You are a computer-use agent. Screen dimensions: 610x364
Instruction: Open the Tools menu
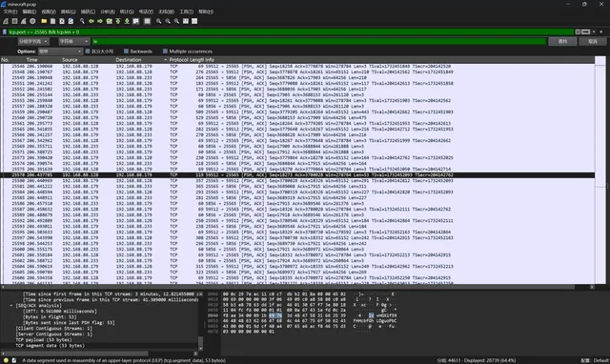[x=187, y=11]
